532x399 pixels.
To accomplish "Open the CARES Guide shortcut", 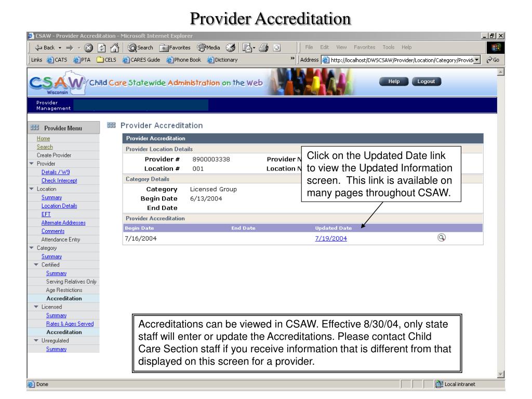I will (x=141, y=60).
